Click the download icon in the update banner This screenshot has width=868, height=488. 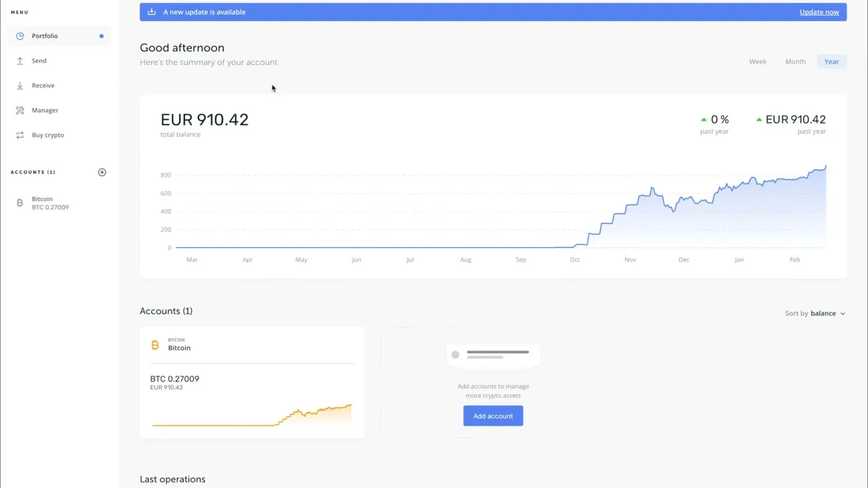click(151, 12)
